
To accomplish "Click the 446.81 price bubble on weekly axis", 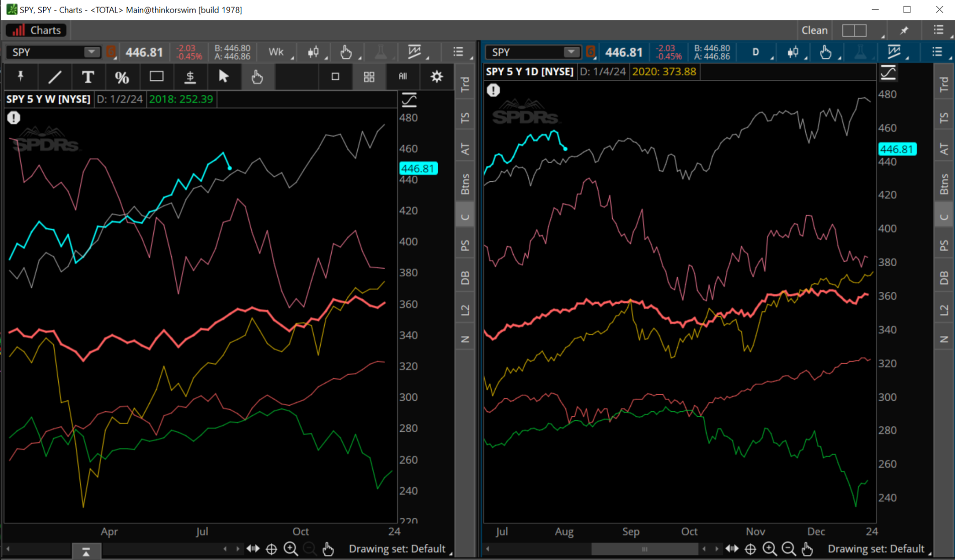I will click(x=418, y=169).
